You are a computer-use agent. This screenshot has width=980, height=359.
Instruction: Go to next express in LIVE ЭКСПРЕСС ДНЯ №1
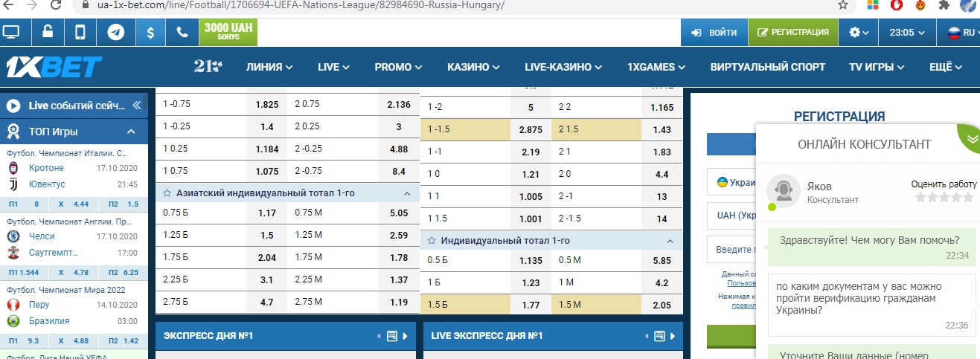pyautogui.click(x=673, y=336)
